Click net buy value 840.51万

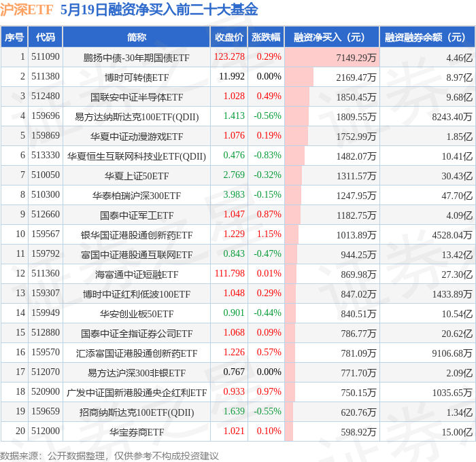[x=358, y=314]
